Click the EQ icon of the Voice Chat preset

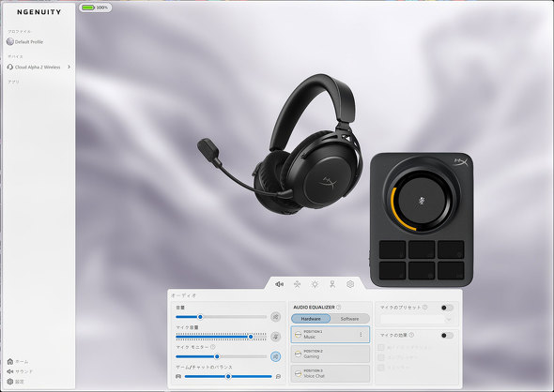click(x=299, y=373)
